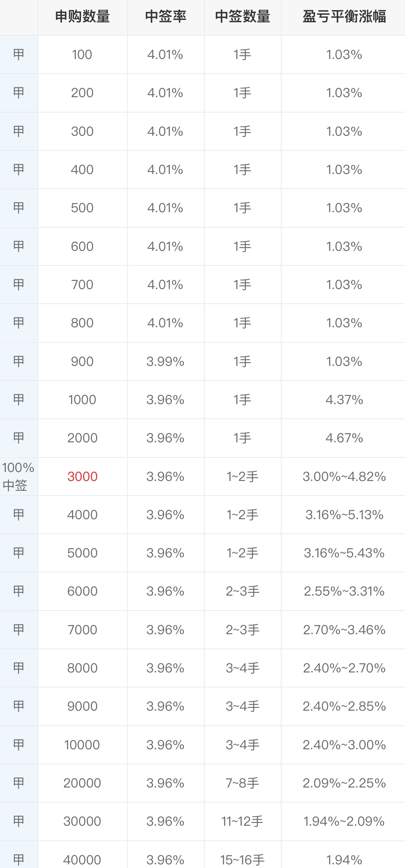Click the 4.67% break-even cell
Screen dimensions: 405x868
(344, 438)
